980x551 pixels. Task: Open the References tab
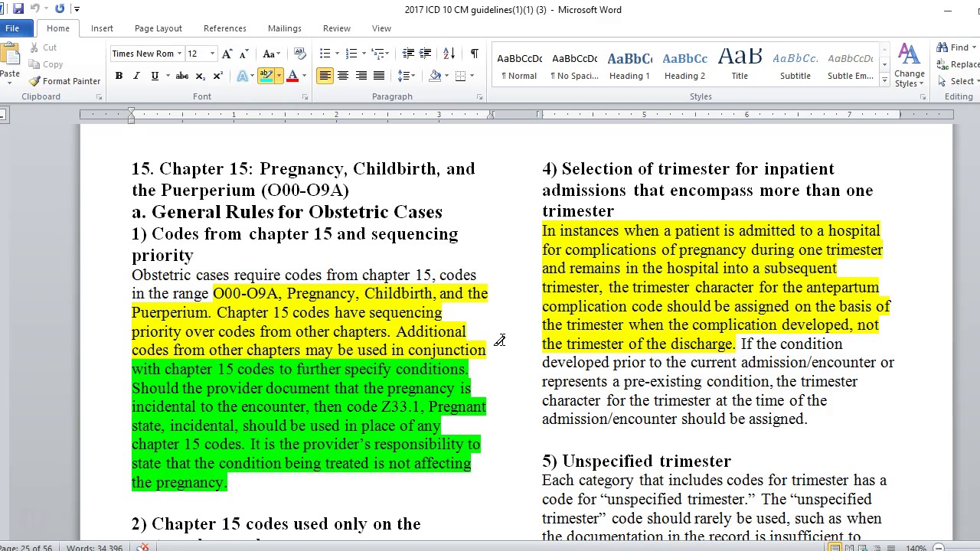[225, 28]
